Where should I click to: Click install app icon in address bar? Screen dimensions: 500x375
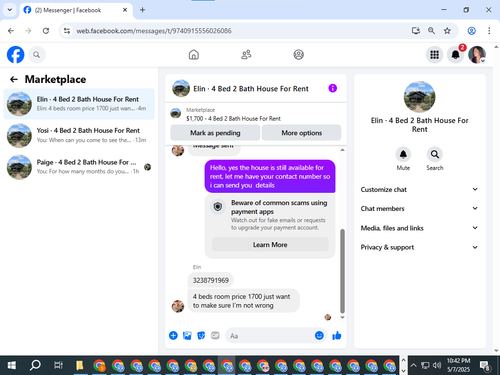(415, 31)
